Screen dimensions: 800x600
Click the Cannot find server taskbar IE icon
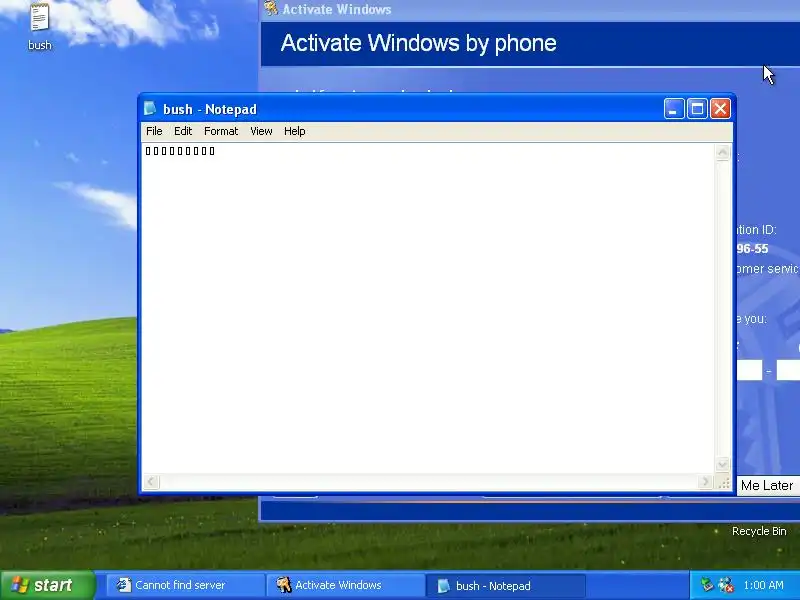point(123,585)
